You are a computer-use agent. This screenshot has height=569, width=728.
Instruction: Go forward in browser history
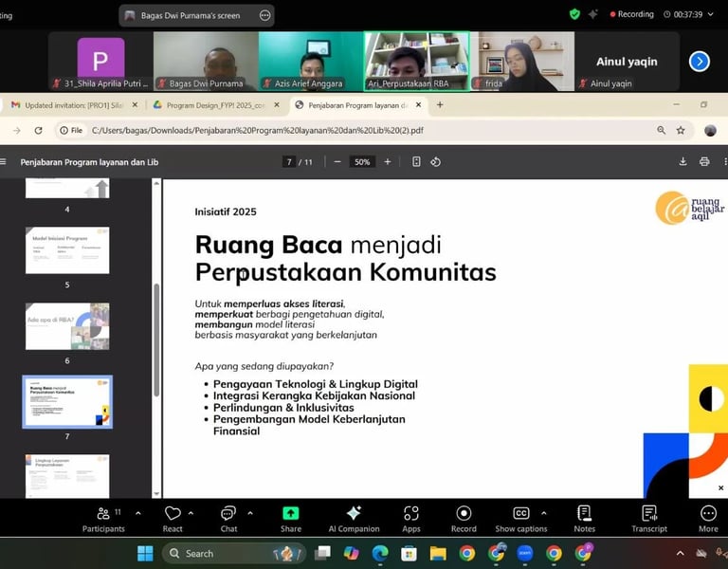click(17, 131)
